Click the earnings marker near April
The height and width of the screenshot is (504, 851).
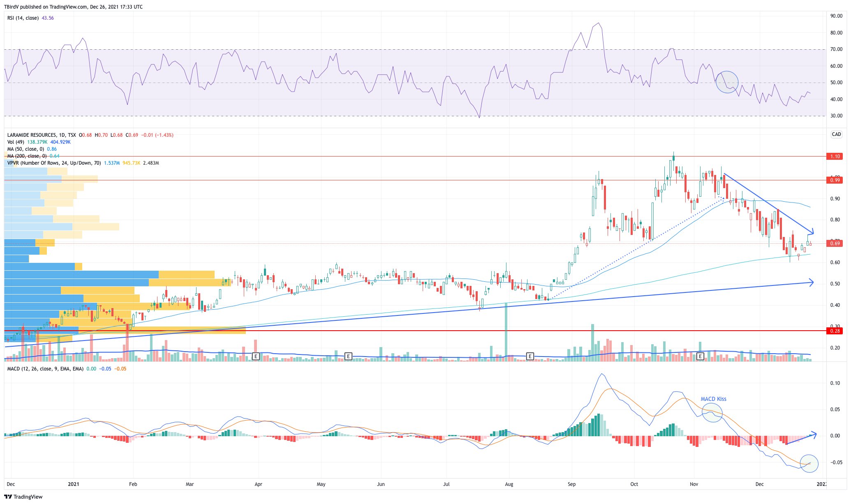[x=256, y=356]
